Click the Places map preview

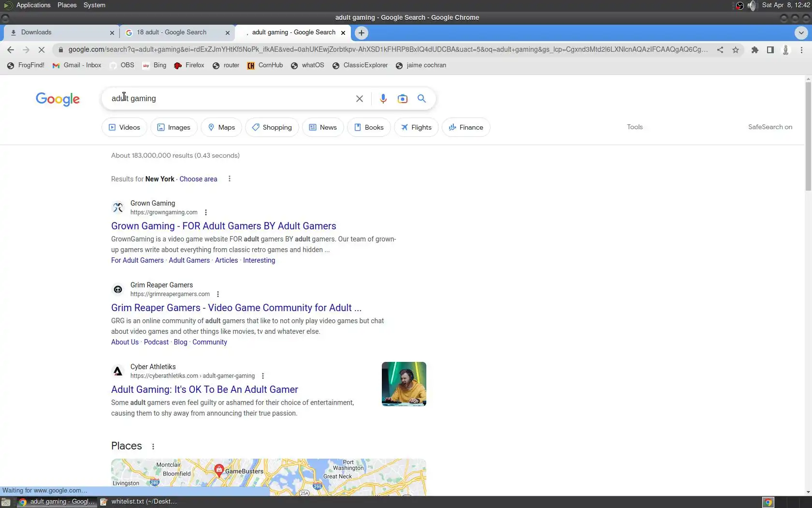269,477
